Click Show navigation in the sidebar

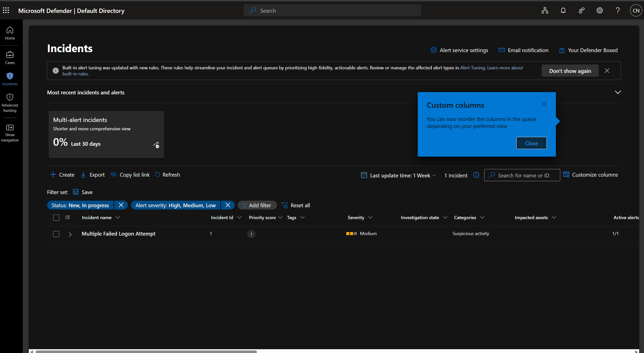(x=10, y=133)
